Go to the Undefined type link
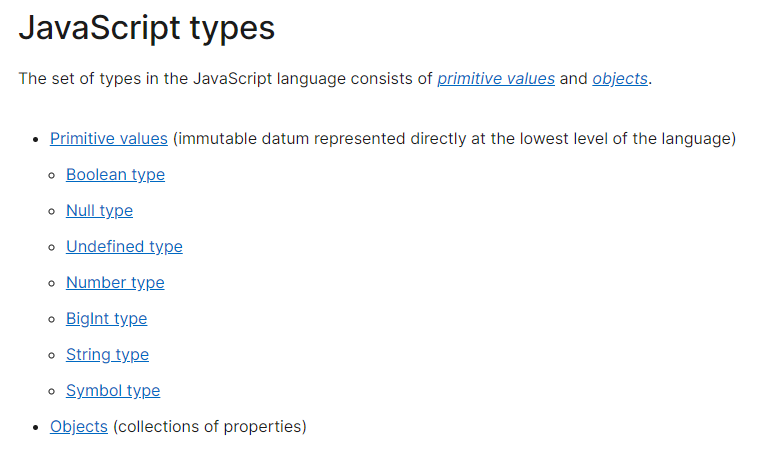This screenshot has width=775, height=455. [x=125, y=247]
